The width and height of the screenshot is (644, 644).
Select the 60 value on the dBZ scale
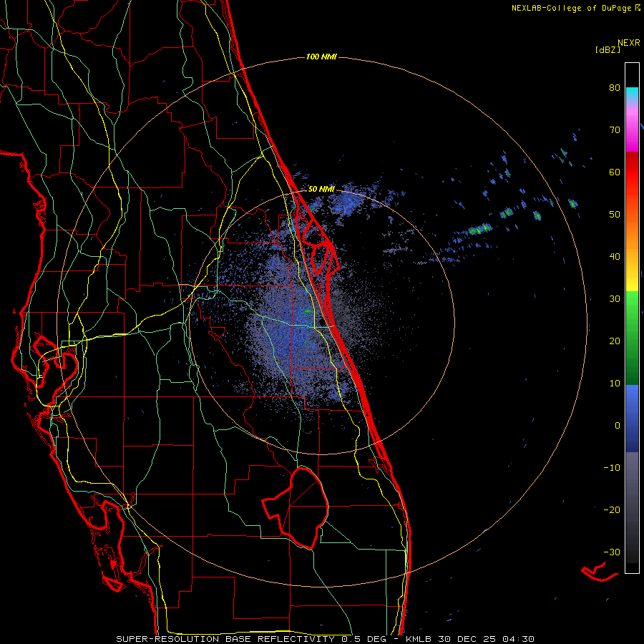(615, 172)
